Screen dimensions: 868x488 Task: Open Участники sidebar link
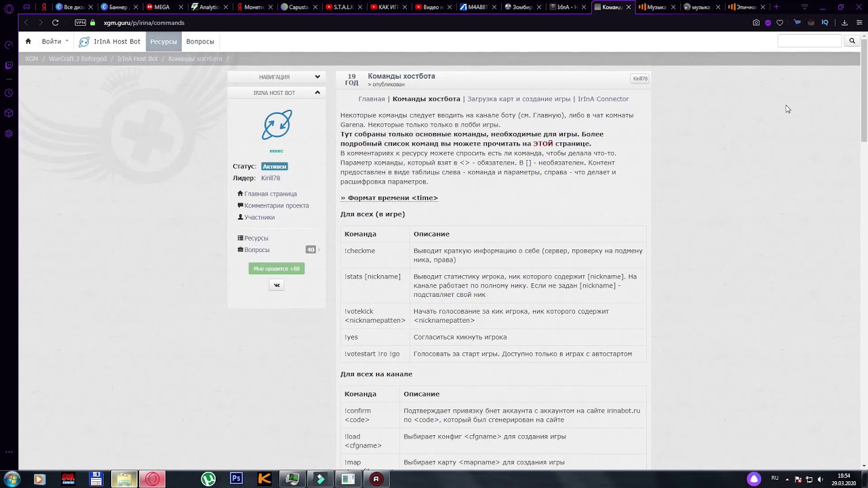[x=256, y=218]
